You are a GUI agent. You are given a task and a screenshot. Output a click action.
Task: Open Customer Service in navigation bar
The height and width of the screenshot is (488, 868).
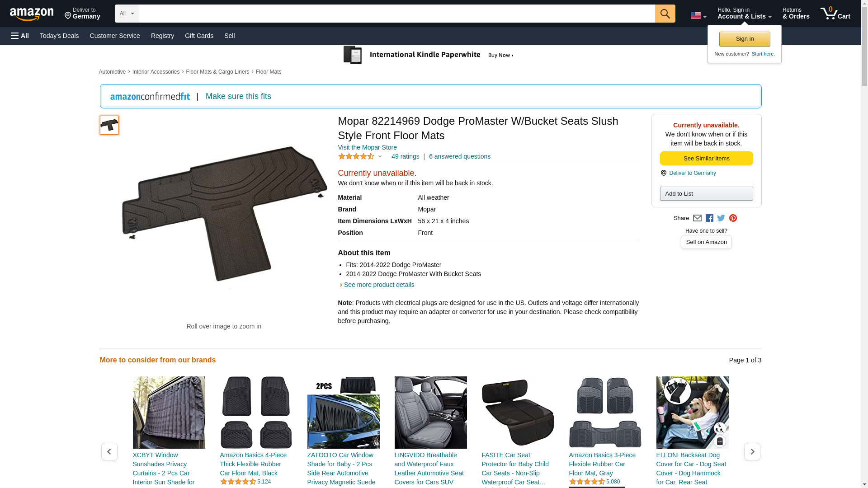[115, 36]
